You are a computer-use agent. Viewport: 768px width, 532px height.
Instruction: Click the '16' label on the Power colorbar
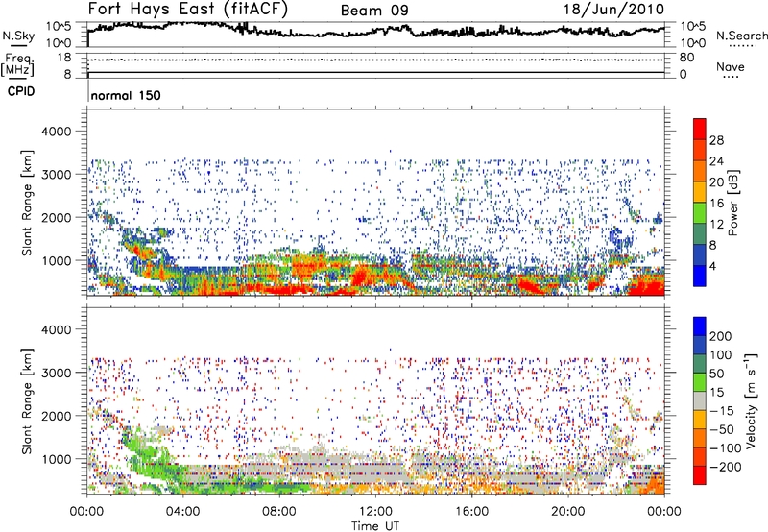716,204
